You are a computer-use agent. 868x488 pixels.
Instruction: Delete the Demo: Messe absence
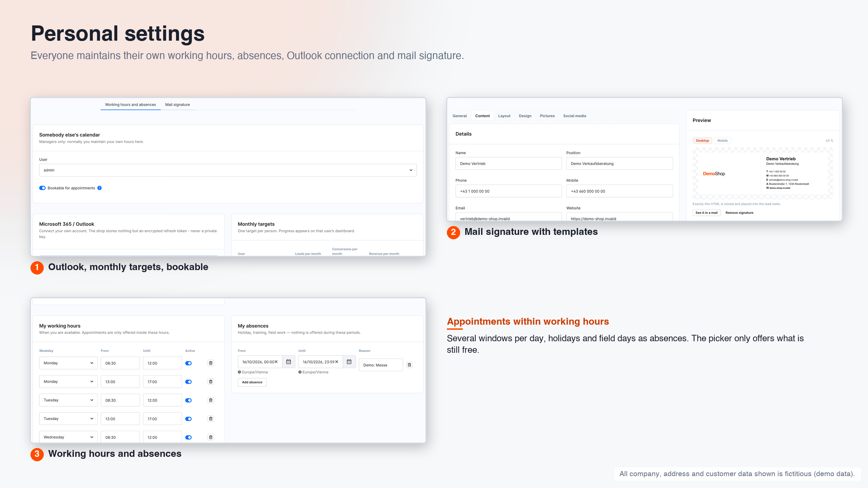pos(409,365)
